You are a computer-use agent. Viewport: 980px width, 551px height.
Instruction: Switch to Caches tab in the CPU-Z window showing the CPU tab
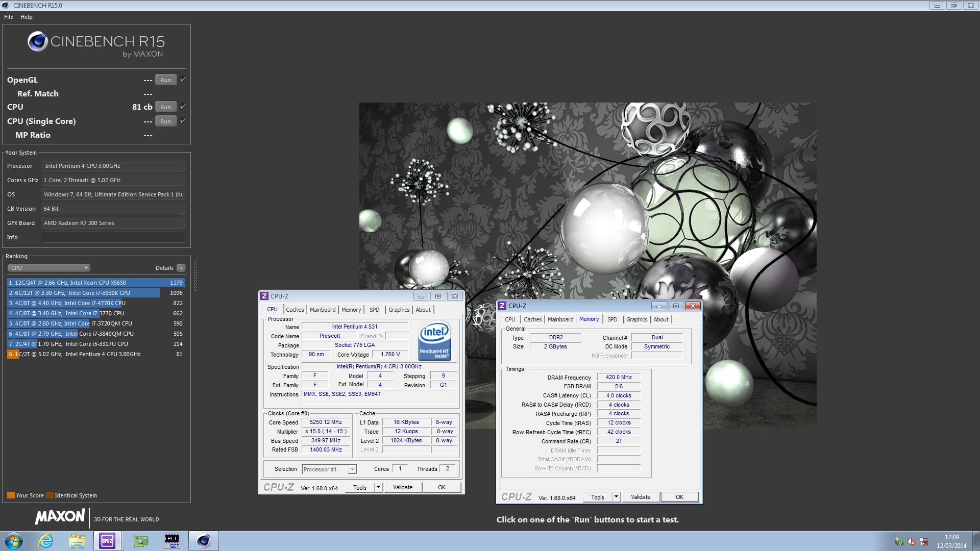pyautogui.click(x=295, y=310)
